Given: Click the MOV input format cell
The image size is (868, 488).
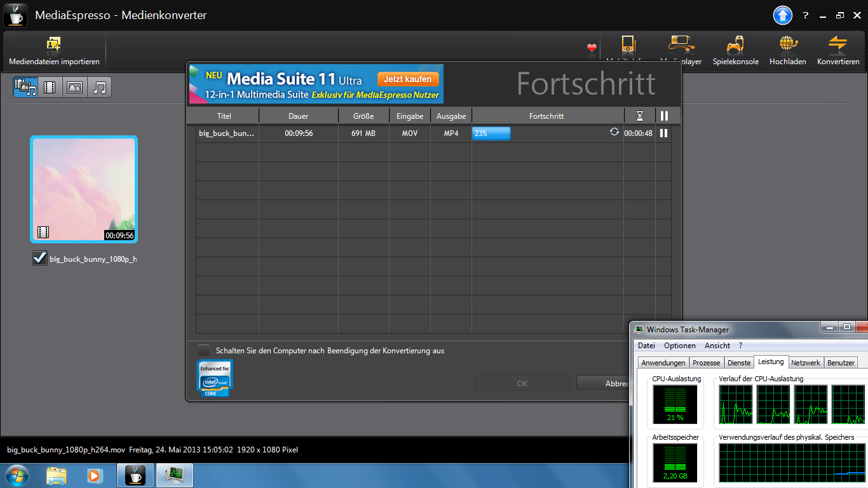Looking at the screenshot, I should (x=410, y=133).
